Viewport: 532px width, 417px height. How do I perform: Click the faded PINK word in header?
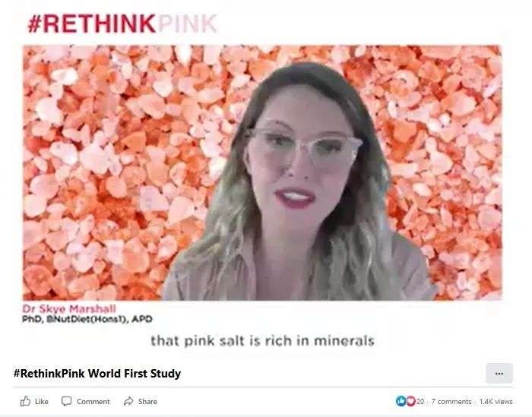point(188,24)
